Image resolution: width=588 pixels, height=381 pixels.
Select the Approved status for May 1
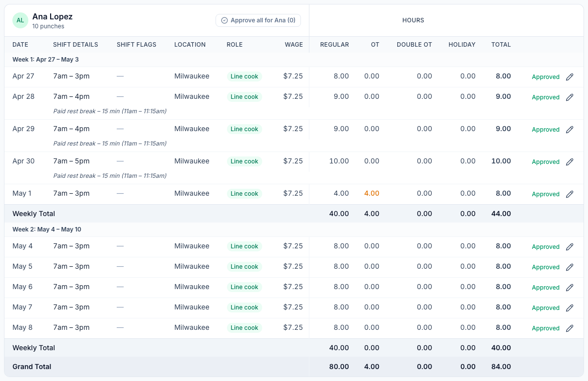546,194
